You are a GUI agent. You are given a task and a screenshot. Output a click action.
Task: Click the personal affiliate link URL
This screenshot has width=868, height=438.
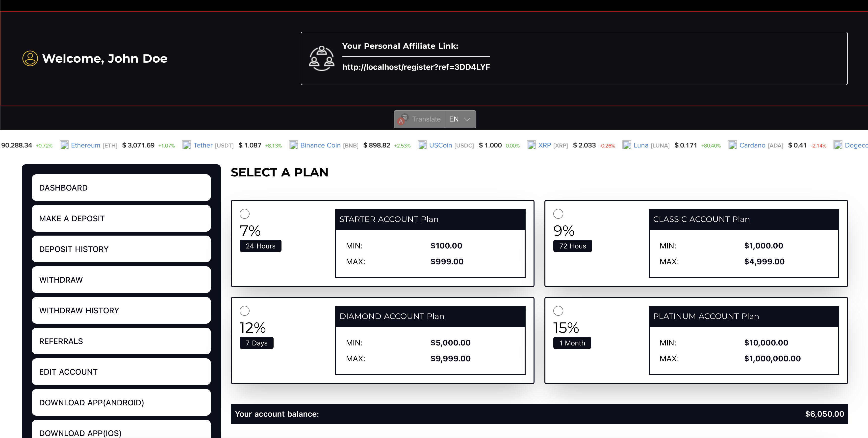click(x=416, y=67)
